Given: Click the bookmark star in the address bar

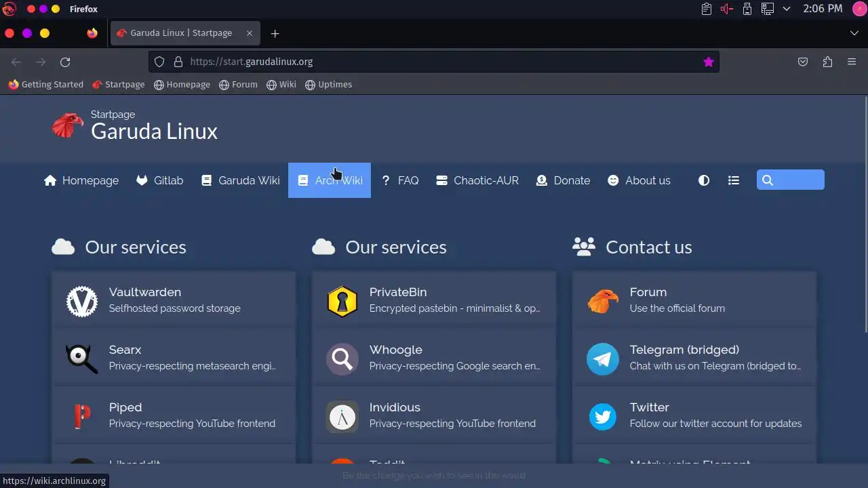Looking at the screenshot, I should [709, 62].
